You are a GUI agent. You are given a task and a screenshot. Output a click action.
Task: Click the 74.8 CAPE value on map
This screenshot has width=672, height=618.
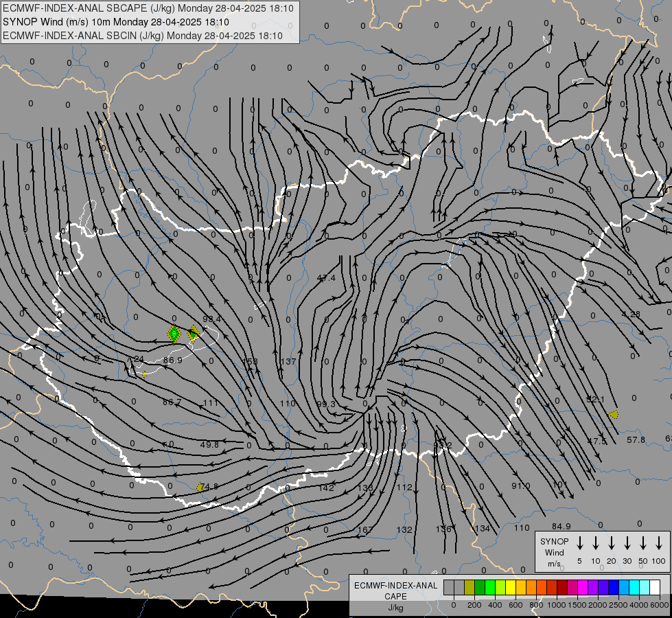coord(209,487)
